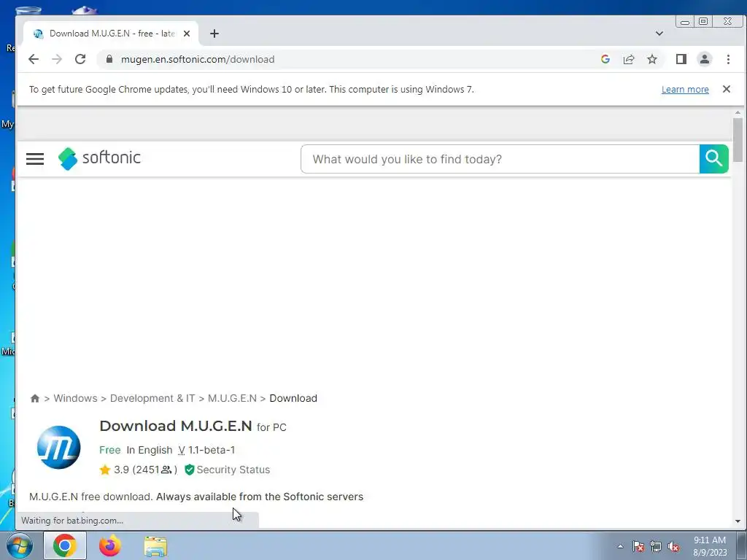
Task: Select the Download M.U.G.E.N tab
Action: [112, 34]
